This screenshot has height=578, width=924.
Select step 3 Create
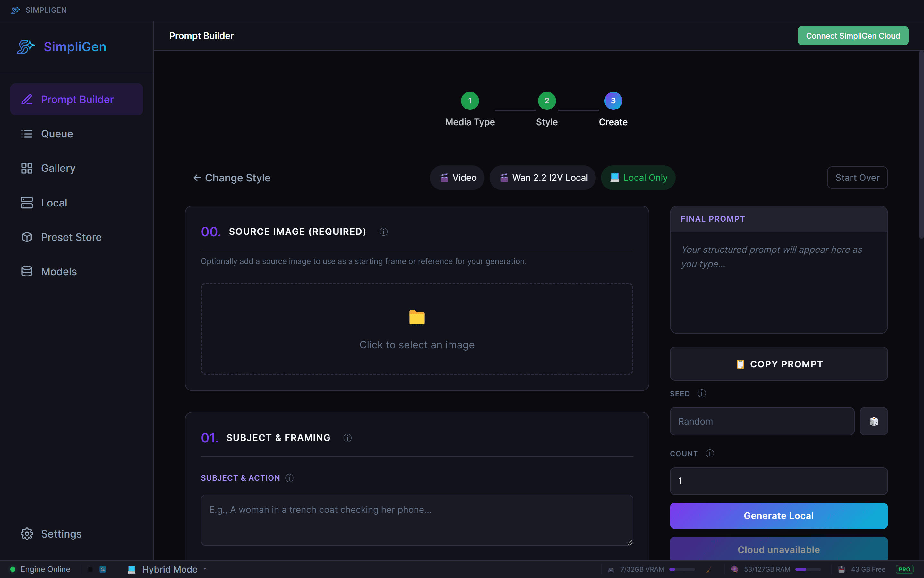pos(613,109)
